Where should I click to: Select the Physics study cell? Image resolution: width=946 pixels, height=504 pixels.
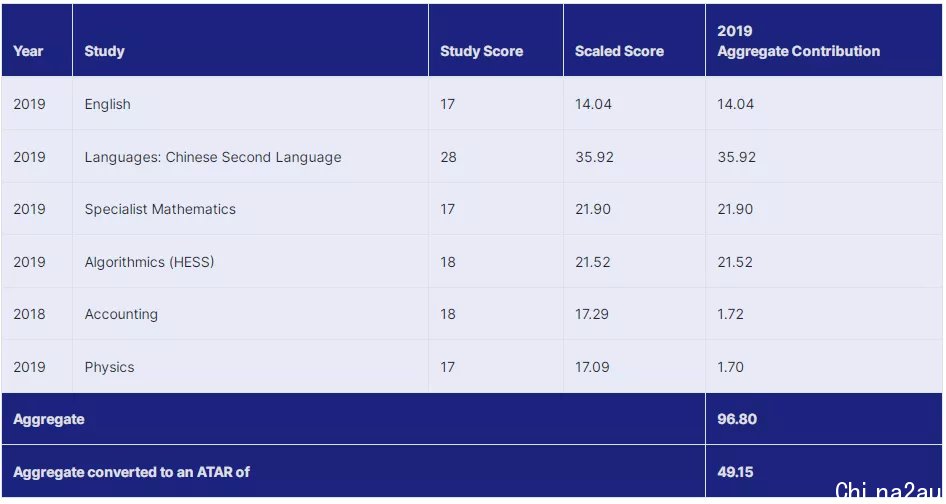pyautogui.click(x=109, y=367)
